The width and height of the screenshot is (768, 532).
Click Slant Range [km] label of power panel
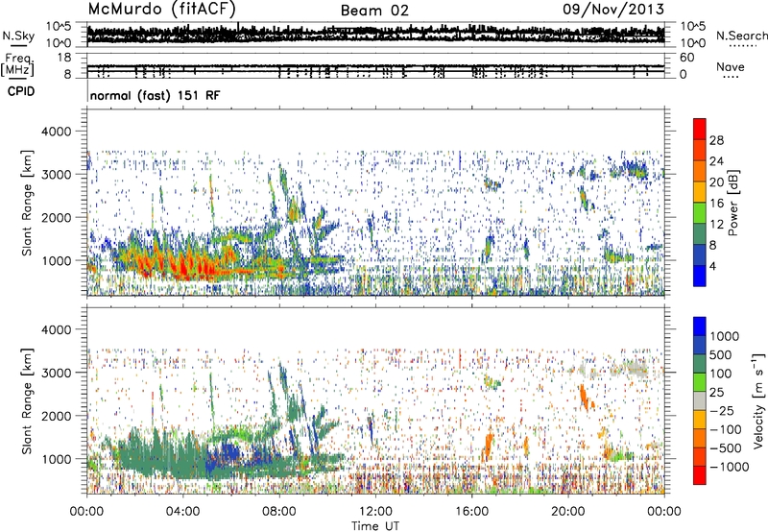coord(27,204)
